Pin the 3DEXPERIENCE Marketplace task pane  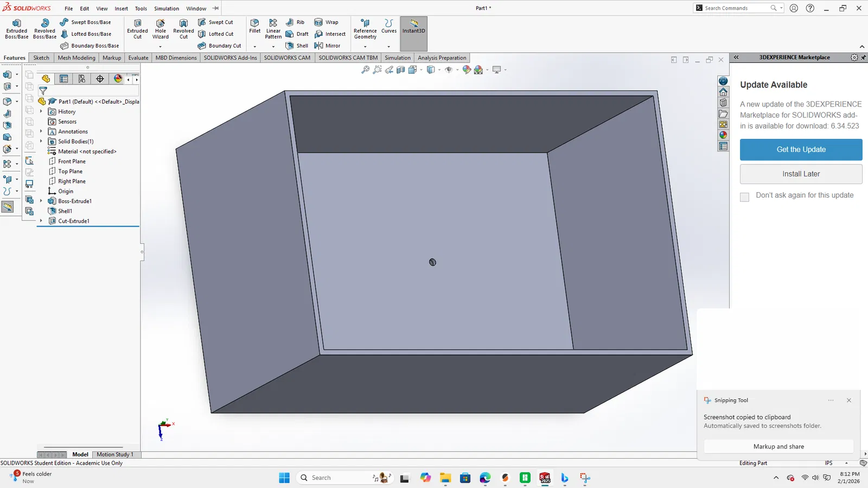[864, 58]
